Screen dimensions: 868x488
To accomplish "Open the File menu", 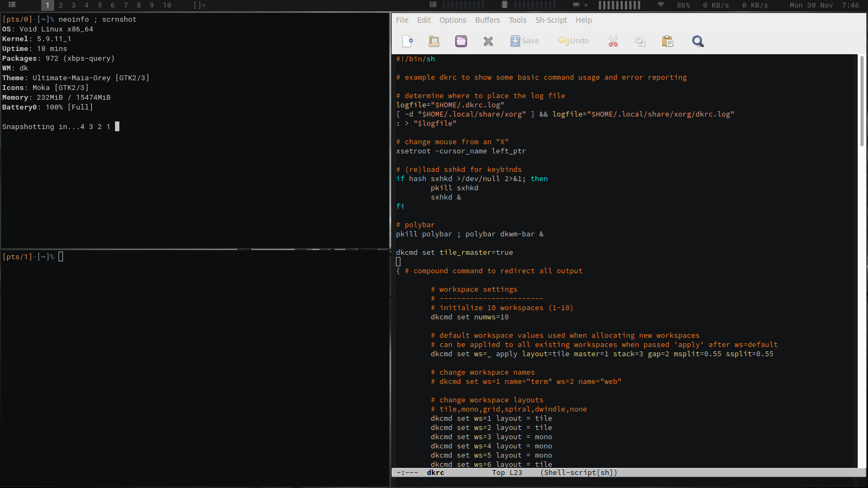I will 402,20.
